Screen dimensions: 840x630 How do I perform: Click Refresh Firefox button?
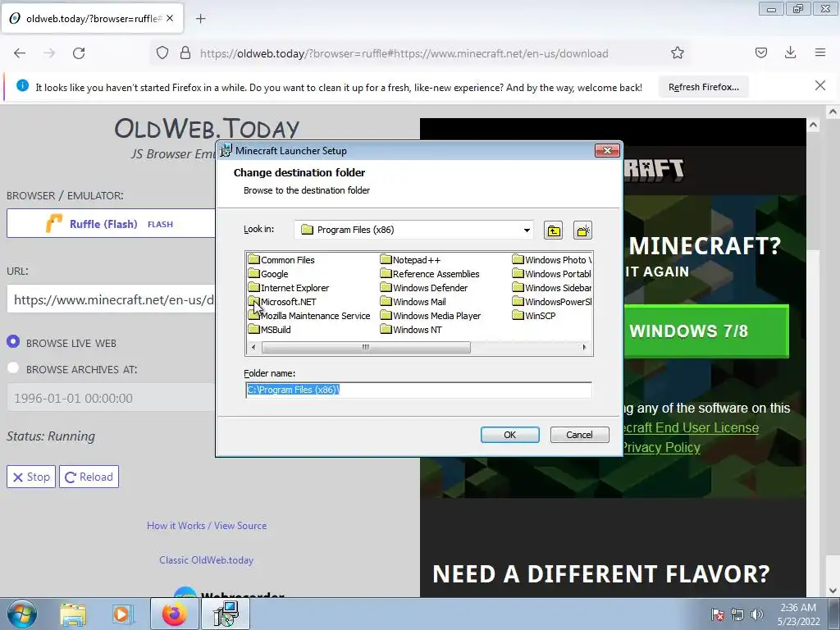[703, 87]
